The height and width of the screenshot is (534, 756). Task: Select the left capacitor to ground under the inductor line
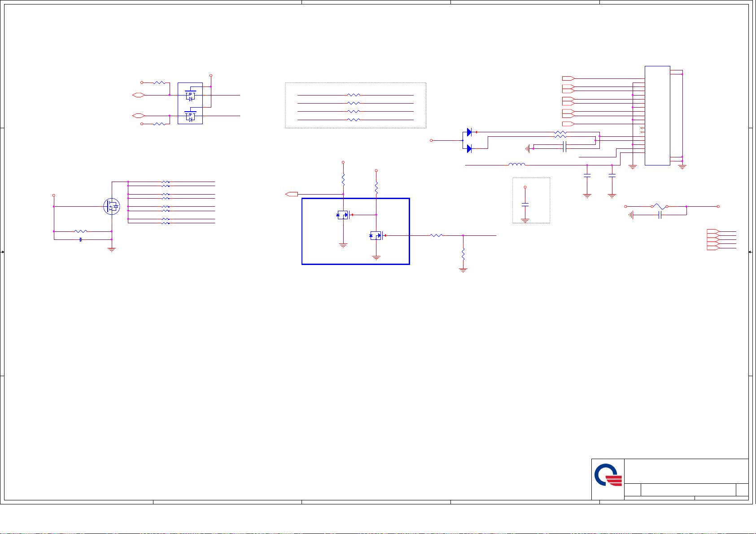587,176
